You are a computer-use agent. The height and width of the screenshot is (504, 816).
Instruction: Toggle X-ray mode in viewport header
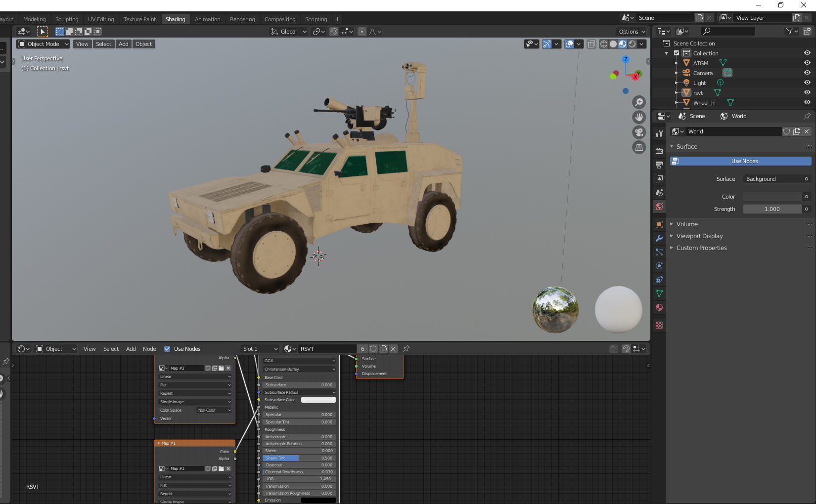click(x=591, y=44)
